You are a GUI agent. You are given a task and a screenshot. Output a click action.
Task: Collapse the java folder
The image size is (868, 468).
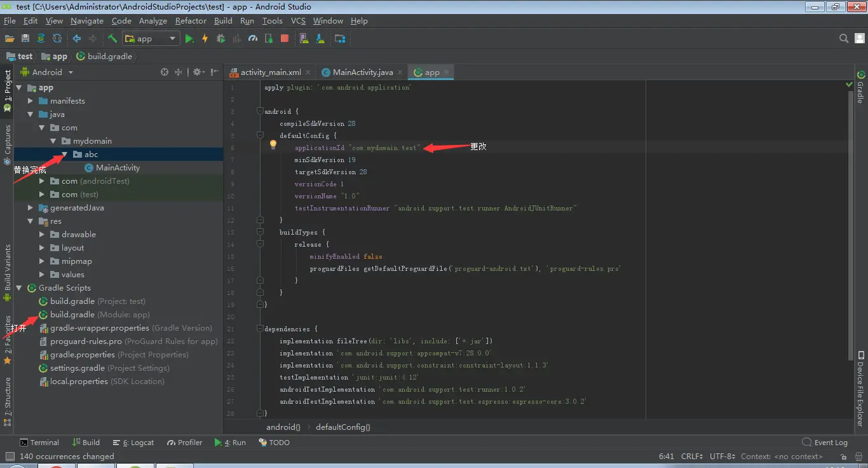tap(31, 114)
